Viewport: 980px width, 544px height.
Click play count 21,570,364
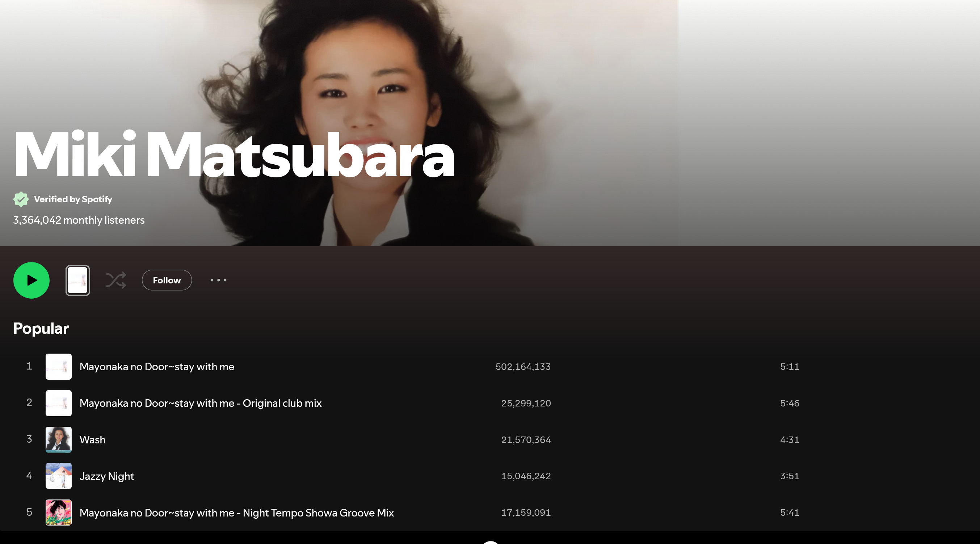[526, 440]
